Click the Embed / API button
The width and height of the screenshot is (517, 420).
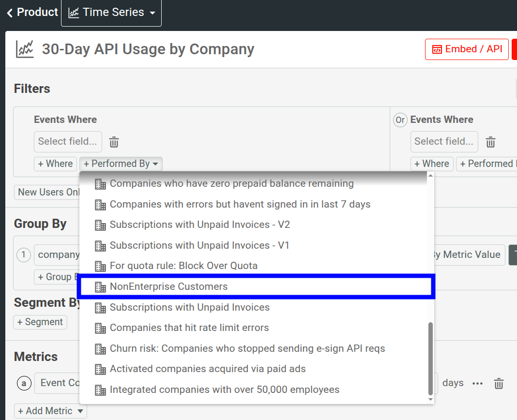(466, 49)
